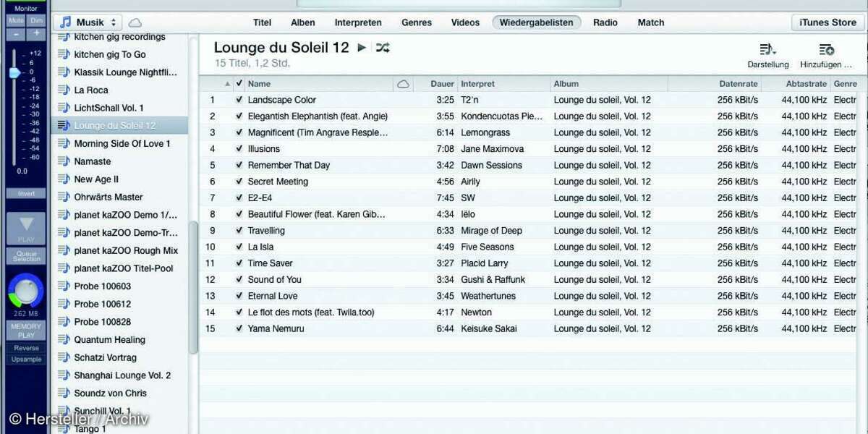Viewport: 868px width, 434px height.
Task: Open the Darstellung view options icon
Action: click(767, 50)
